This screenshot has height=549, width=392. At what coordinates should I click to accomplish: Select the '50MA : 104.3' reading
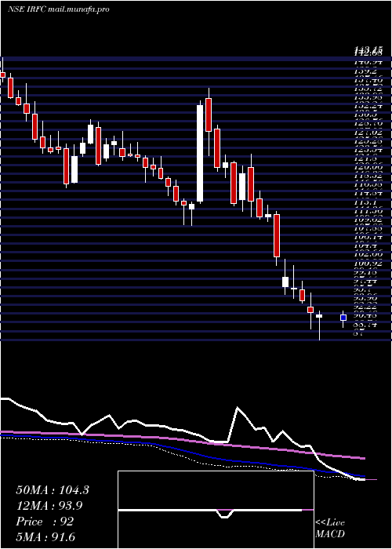pos(53,490)
